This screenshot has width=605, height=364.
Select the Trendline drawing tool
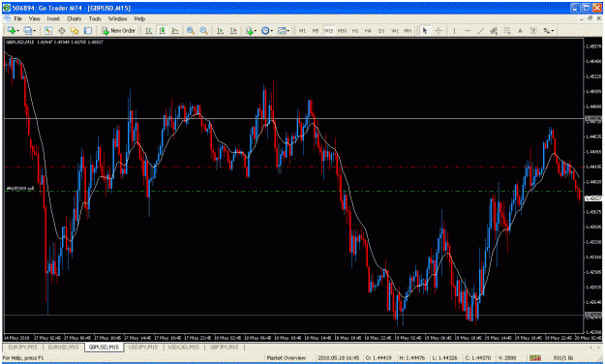pyautogui.click(x=481, y=30)
